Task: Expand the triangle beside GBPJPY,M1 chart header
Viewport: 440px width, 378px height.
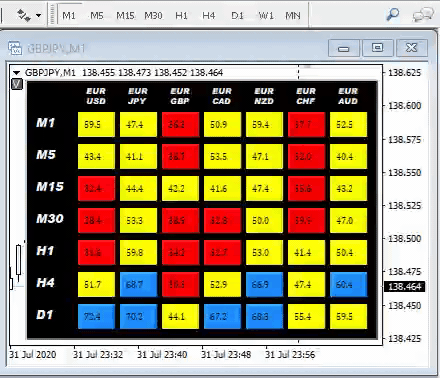Action: tap(16, 72)
